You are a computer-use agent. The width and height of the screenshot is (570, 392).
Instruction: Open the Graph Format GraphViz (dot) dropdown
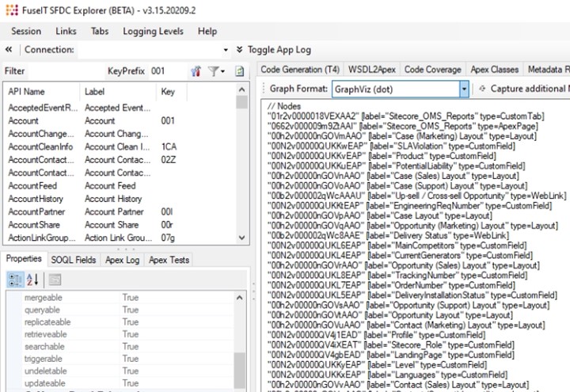pos(464,89)
